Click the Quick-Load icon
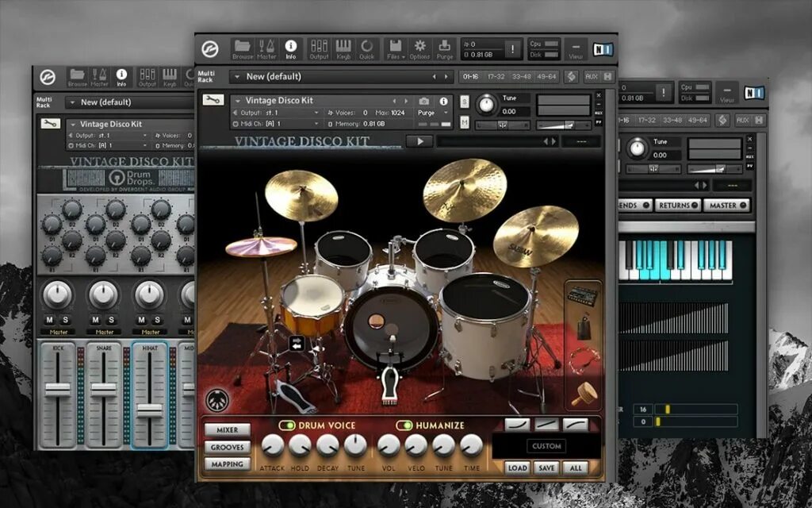 (x=366, y=46)
